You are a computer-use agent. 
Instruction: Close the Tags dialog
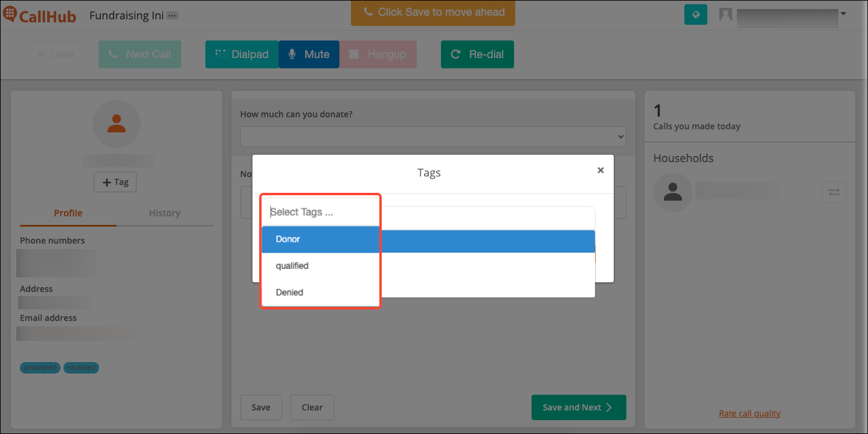(x=600, y=170)
